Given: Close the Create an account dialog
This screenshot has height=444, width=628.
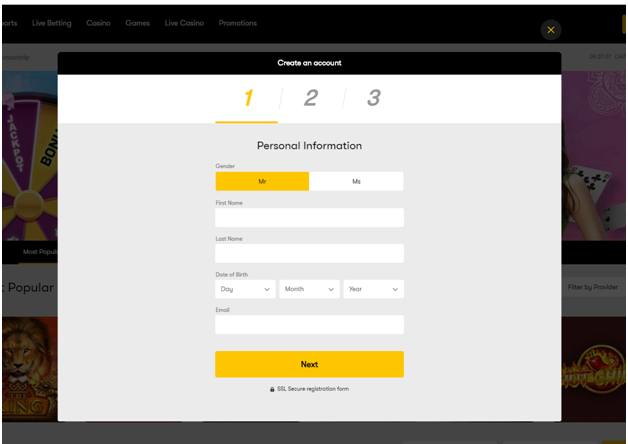Looking at the screenshot, I should tap(551, 30).
